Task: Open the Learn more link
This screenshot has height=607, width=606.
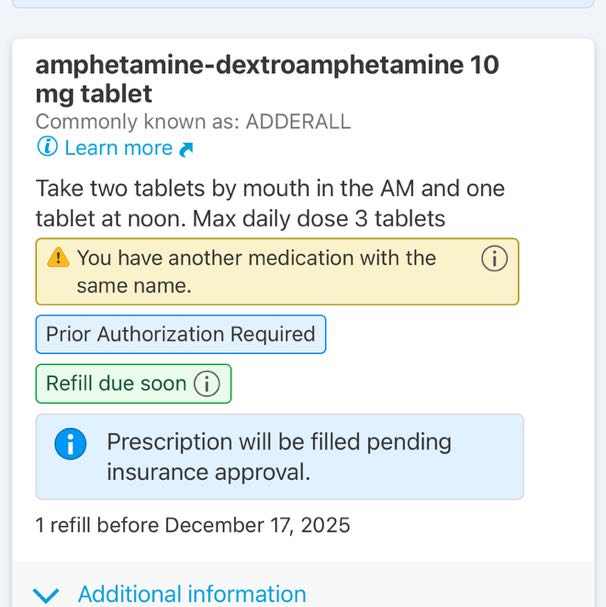Action: point(118,148)
